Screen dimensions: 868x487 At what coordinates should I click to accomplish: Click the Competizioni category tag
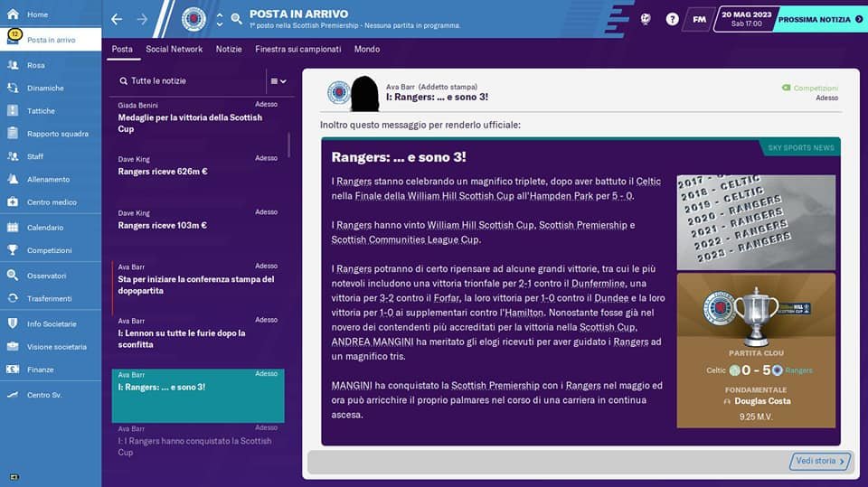coord(810,88)
